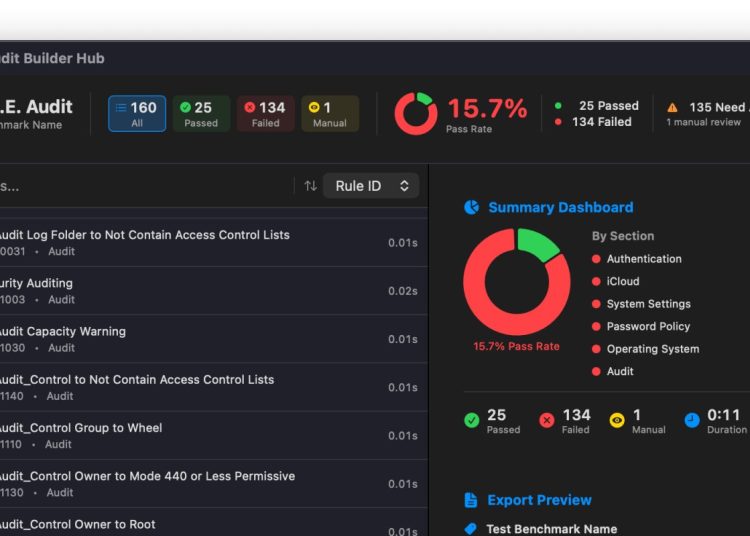This screenshot has height=536, width=750.
Task: Show all 160 rules with the All filter
Action: (137, 114)
